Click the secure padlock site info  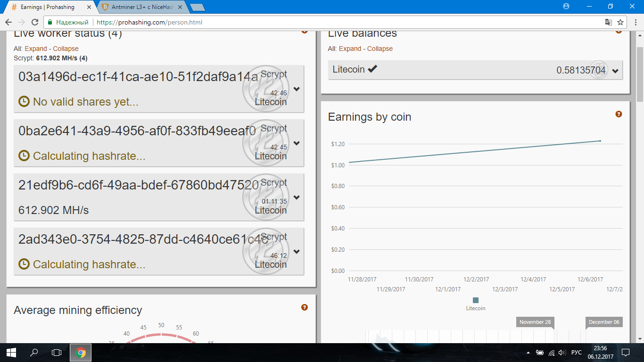[x=50, y=22]
